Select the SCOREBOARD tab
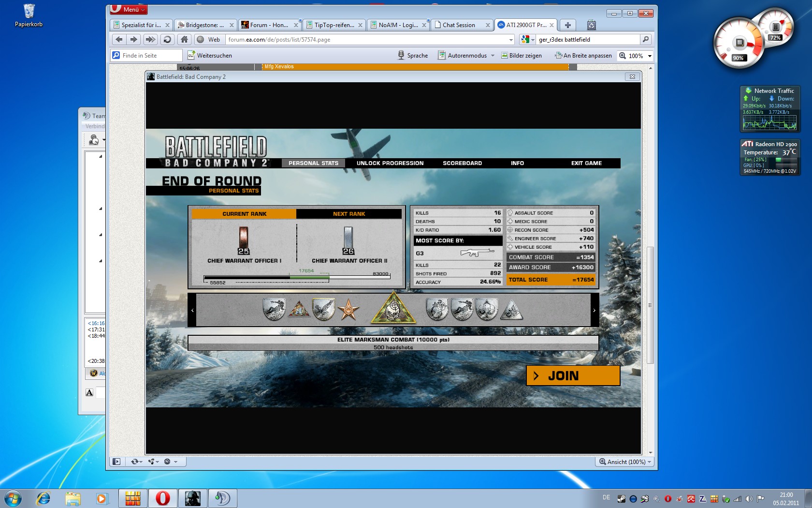Viewport: 812px width, 508px height. tap(462, 163)
